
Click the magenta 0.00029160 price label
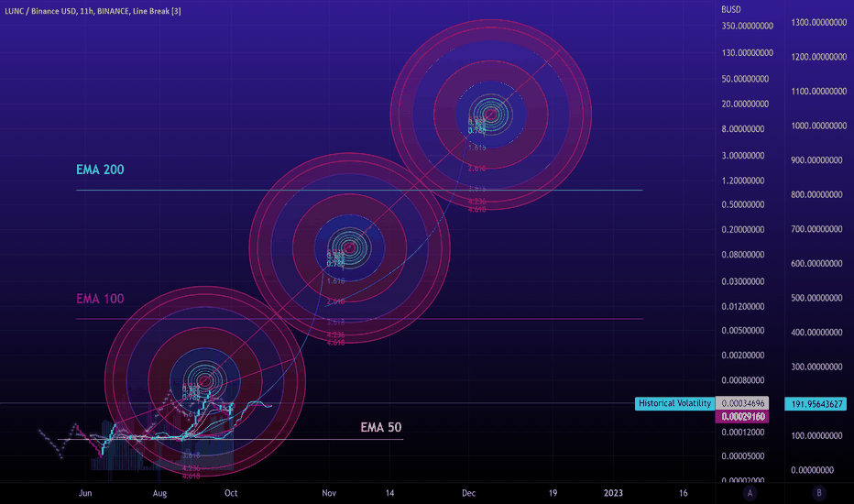[x=742, y=417]
